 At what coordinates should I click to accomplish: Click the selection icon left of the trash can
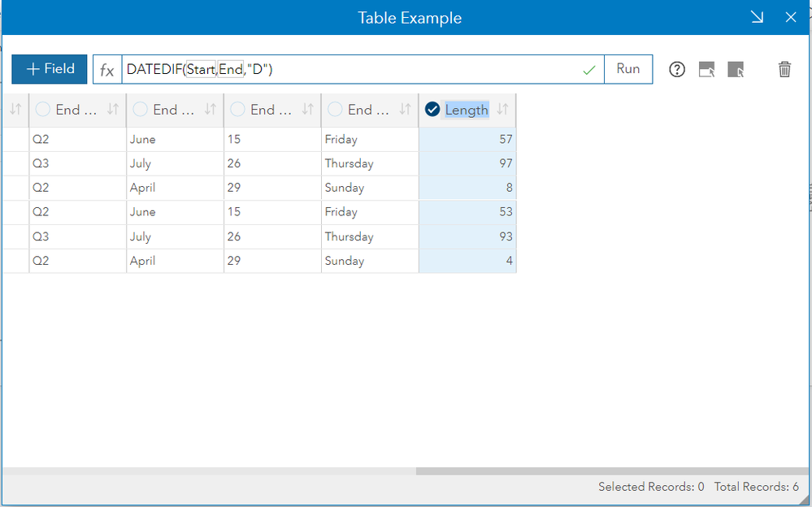pos(736,70)
